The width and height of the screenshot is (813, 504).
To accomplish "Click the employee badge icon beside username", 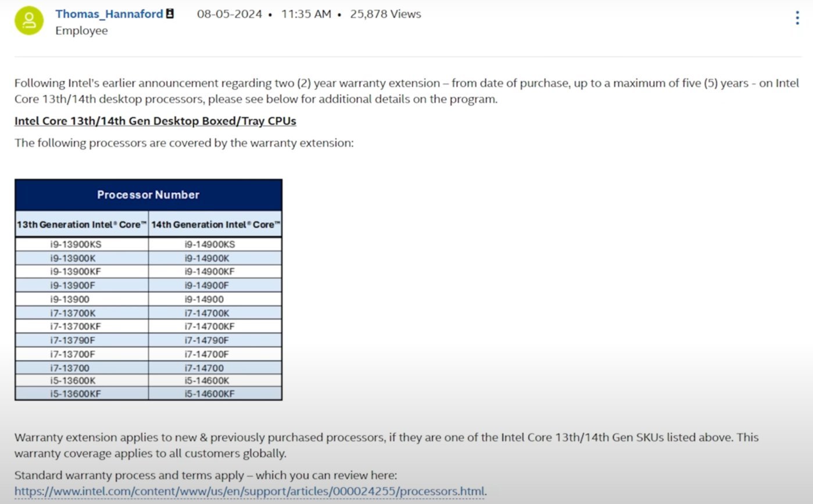I will click(x=170, y=13).
